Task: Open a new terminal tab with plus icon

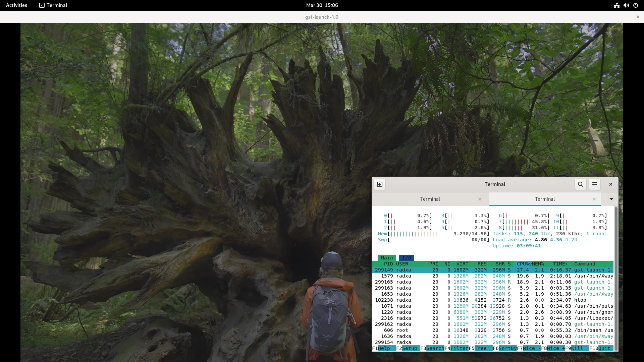Action: pyautogui.click(x=380, y=184)
